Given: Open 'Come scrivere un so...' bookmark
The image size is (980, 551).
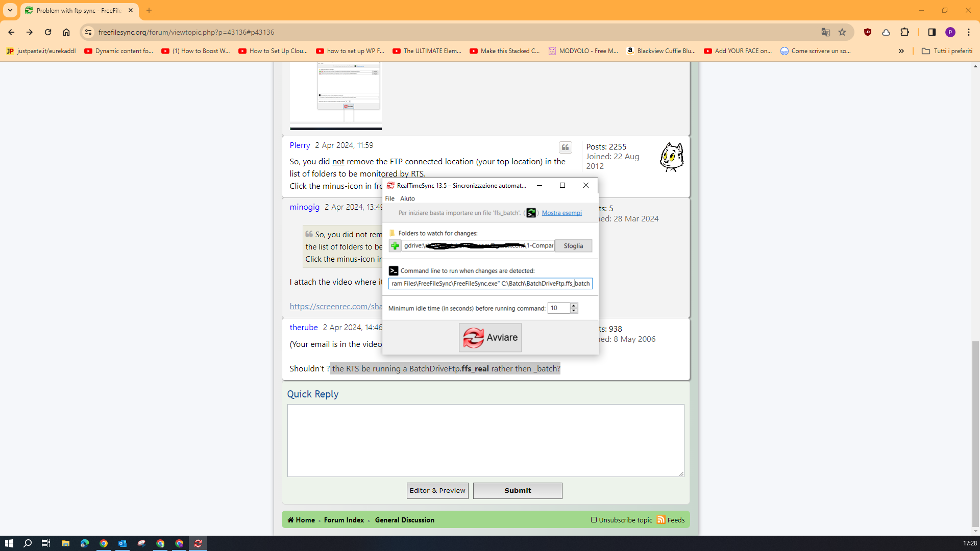Looking at the screenshot, I should tap(816, 51).
